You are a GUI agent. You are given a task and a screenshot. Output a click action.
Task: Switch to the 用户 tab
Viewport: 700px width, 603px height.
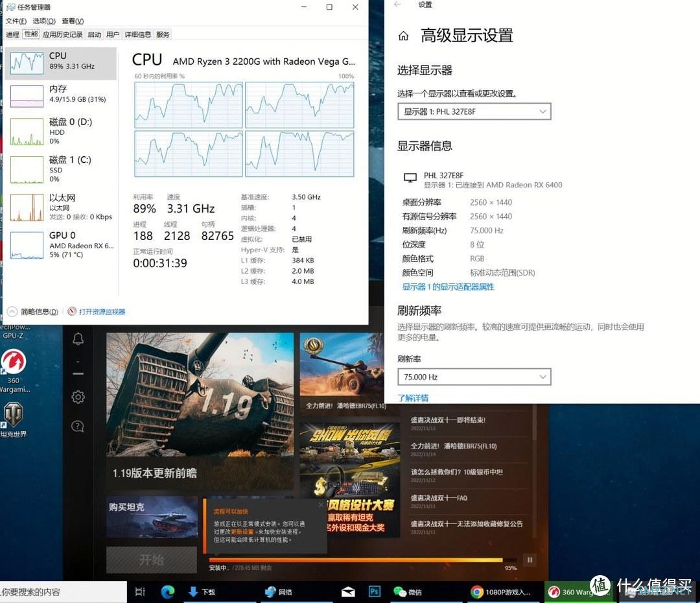(x=113, y=34)
